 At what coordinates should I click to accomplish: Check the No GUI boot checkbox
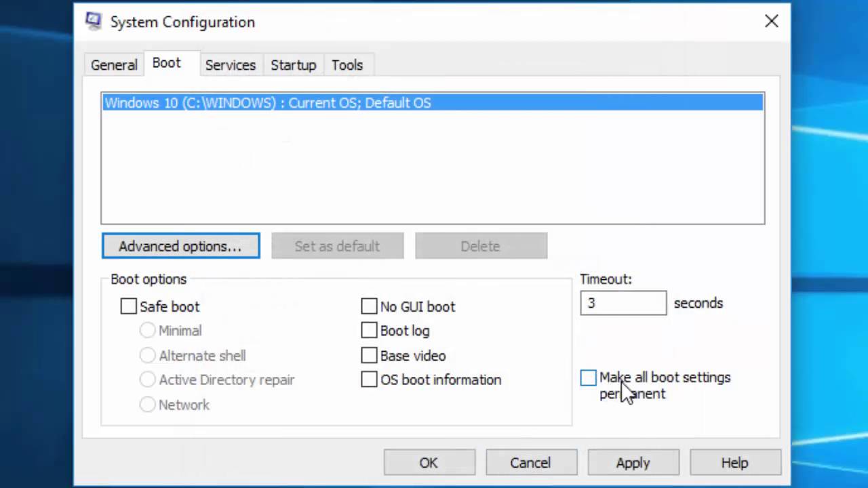(x=369, y=306)
